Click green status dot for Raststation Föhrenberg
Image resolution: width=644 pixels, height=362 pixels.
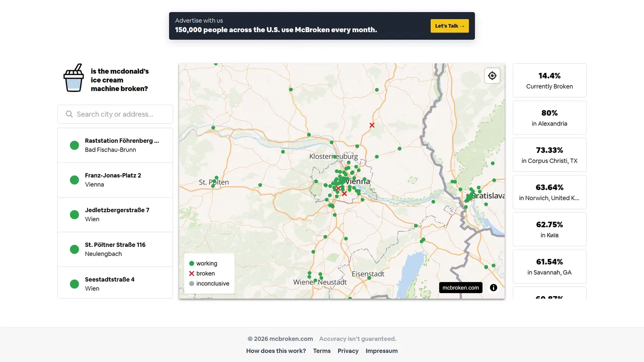click(74, 145)
